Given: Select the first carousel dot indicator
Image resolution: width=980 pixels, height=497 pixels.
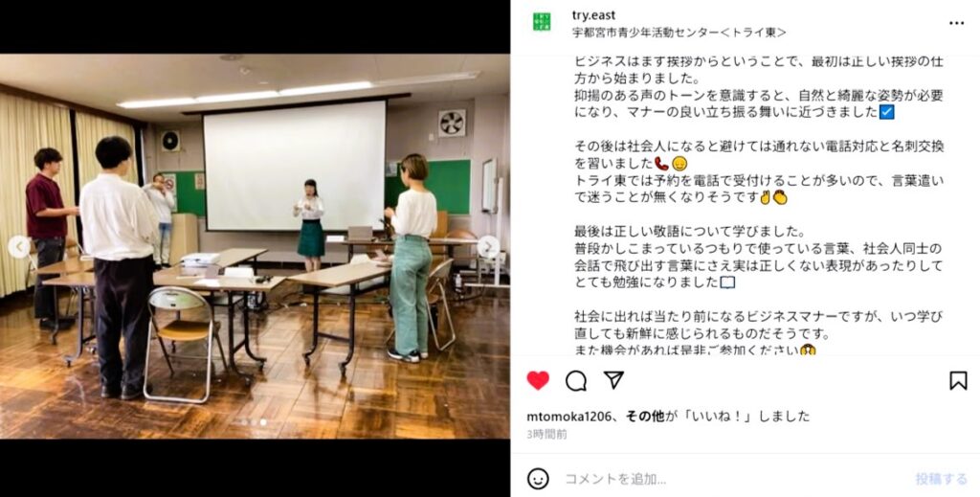Looking at the screenshot, I should [x=242, y=422].
